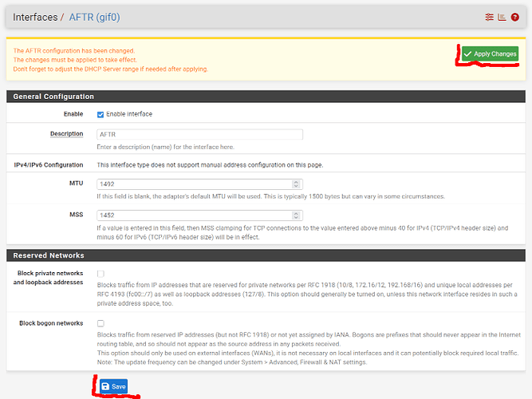Image resolution: width=532 pixels, height=399 pixels.
Task: Click the Reserved Networks section header
Action: 266,255
